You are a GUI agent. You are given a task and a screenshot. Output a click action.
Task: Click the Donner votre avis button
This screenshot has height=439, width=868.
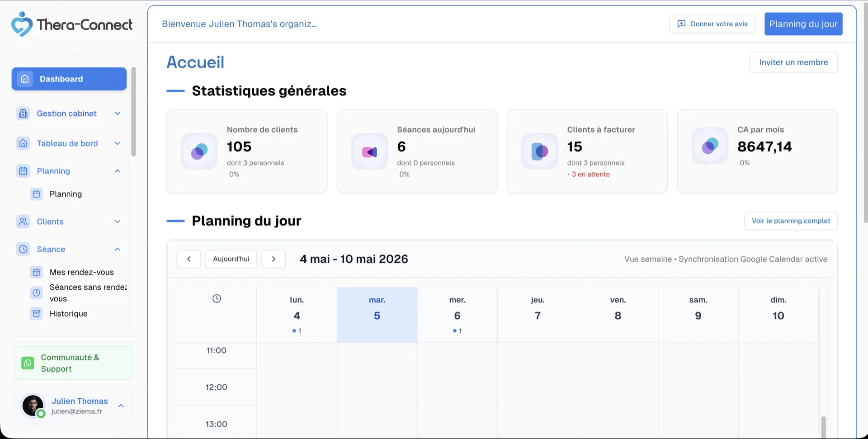(712, 24)
